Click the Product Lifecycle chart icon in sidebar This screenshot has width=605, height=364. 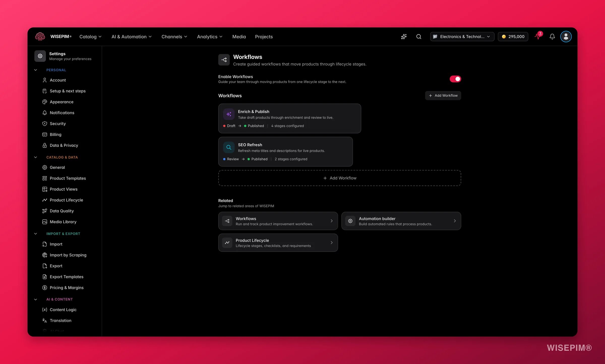pyautogui.click(x=45, y=200)
